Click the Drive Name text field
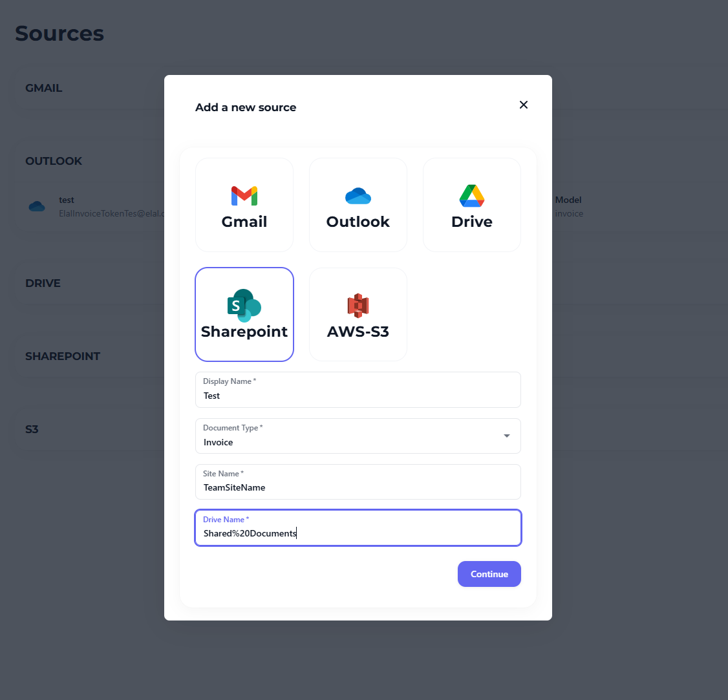728x700 pixels. (358, 533)
